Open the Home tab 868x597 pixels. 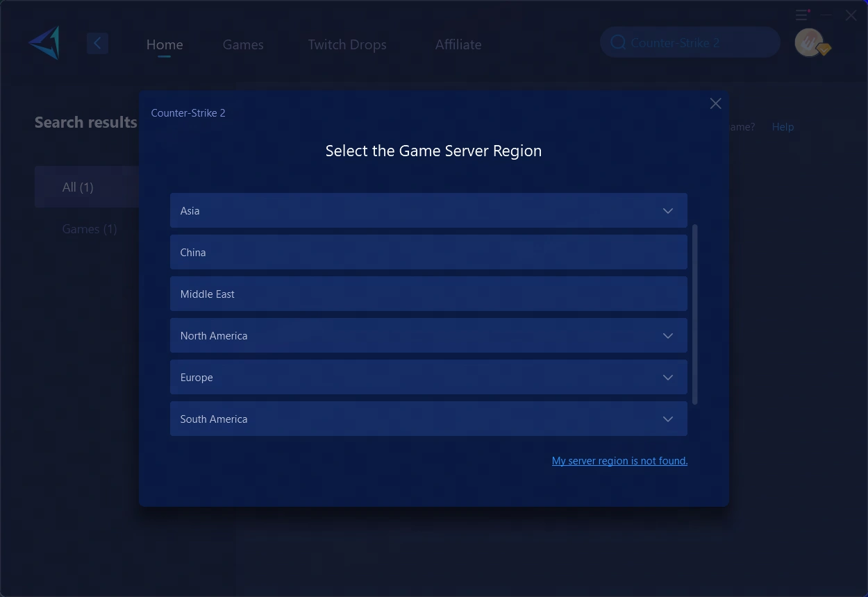165,44
